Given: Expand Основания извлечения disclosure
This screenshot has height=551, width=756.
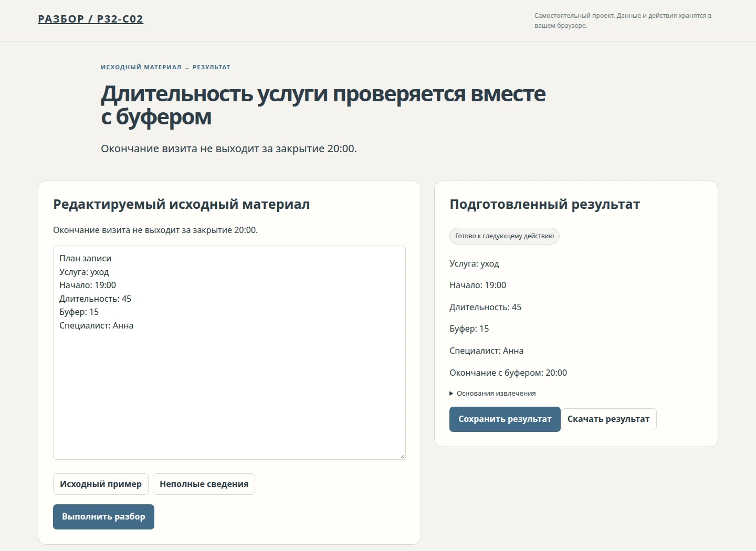Looking at the screenshot, I should (492, 394).
